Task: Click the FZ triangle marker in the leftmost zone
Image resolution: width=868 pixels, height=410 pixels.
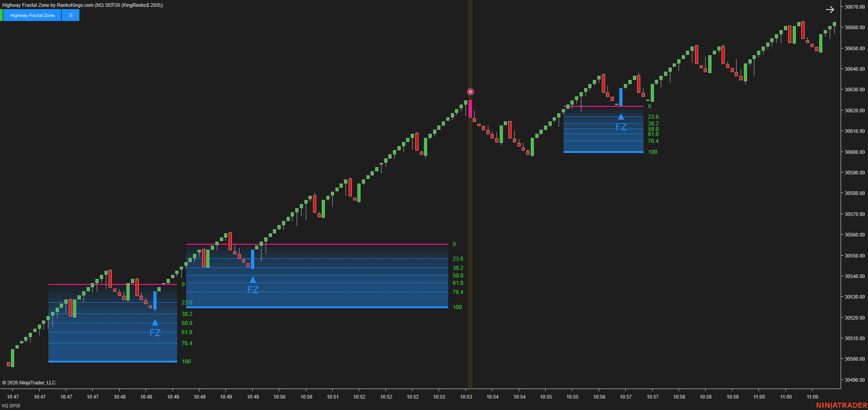Action: click(155, 322)
